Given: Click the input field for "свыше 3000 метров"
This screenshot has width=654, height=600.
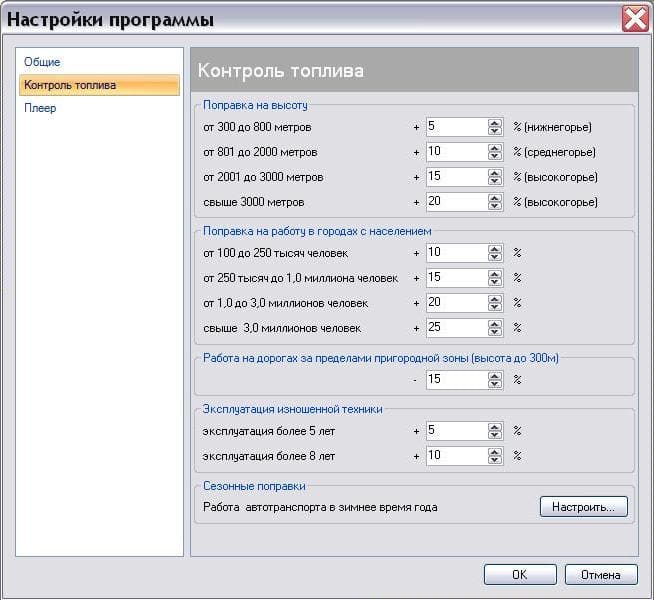Looking at the screenshot, I should tap(455, 202).
